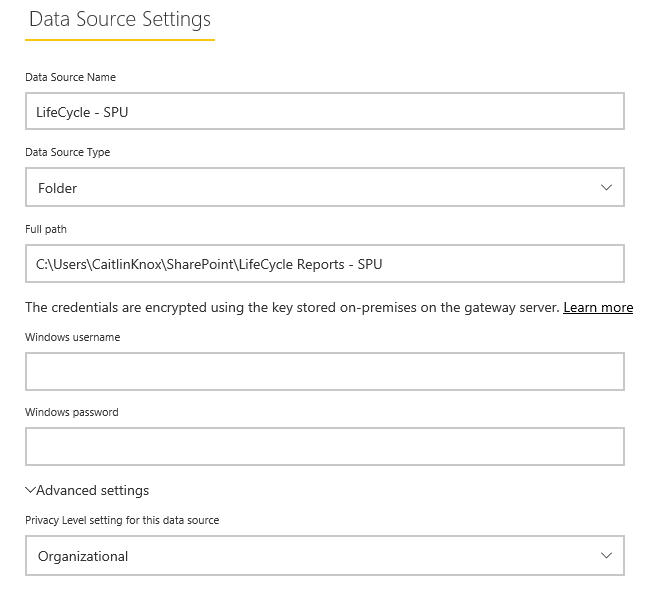Click the 'Data Source Type' label text
The height and width of the screenshot is (604, 662).
(x=68, y=152)
